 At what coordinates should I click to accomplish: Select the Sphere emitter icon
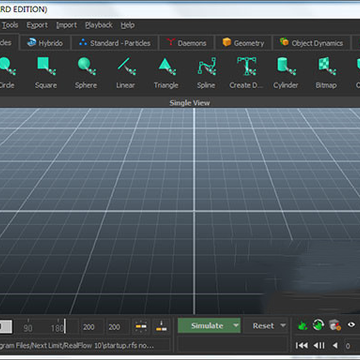tap(86, 66)
